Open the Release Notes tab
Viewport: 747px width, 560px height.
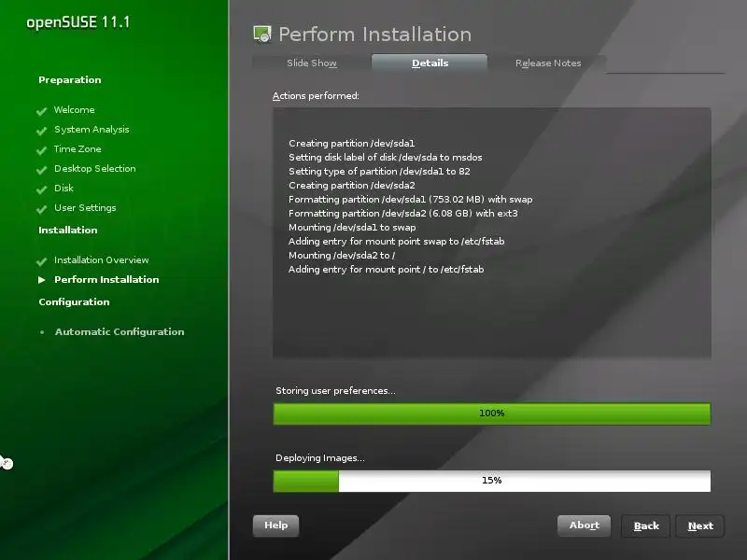click(548, 63)
